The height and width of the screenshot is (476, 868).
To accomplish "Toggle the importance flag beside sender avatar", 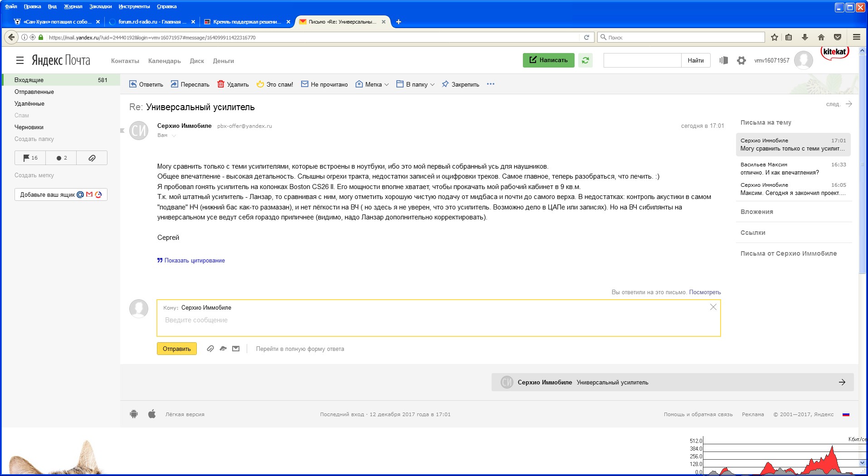I will point(122,131).
